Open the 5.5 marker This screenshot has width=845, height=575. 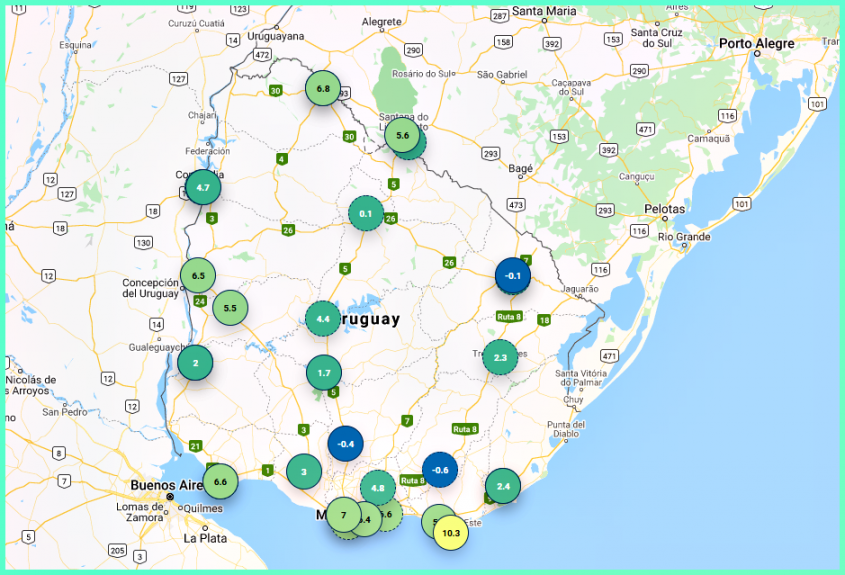click(230, 308)
